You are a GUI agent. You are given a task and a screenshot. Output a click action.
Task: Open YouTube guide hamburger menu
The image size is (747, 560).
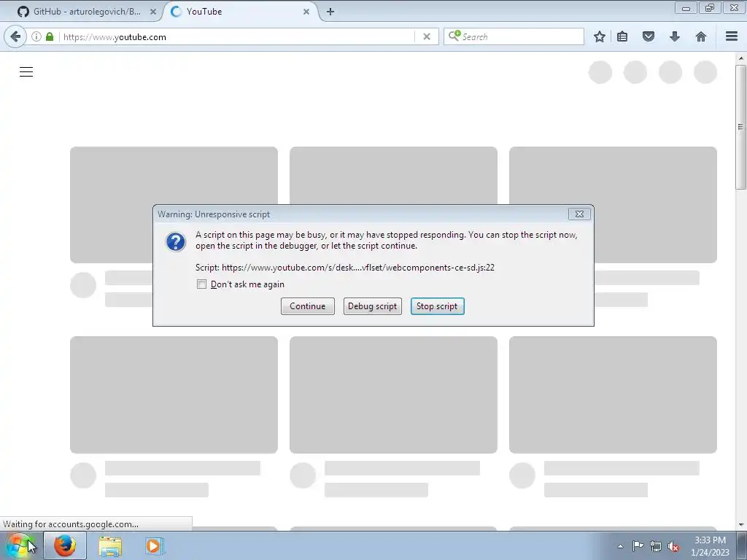coord(26,72)
